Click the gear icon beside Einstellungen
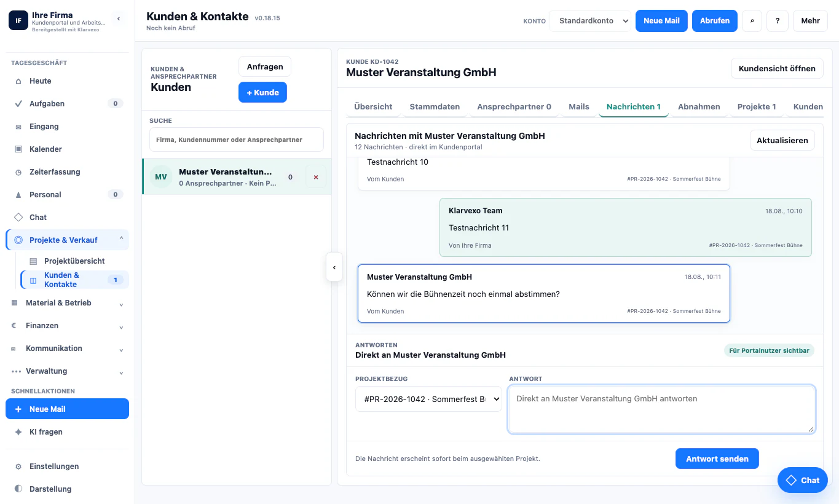Image resolution: width=839 pixels, height=504 pixels. tap(18, 467)
